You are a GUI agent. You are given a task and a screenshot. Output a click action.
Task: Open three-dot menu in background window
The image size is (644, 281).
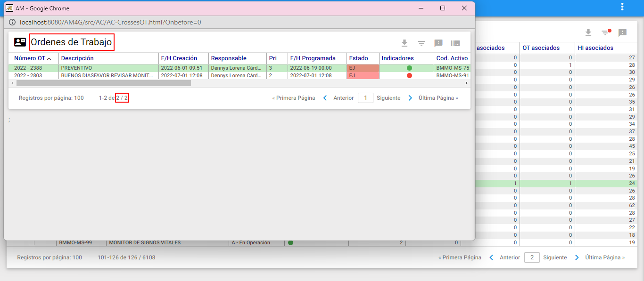622,7
